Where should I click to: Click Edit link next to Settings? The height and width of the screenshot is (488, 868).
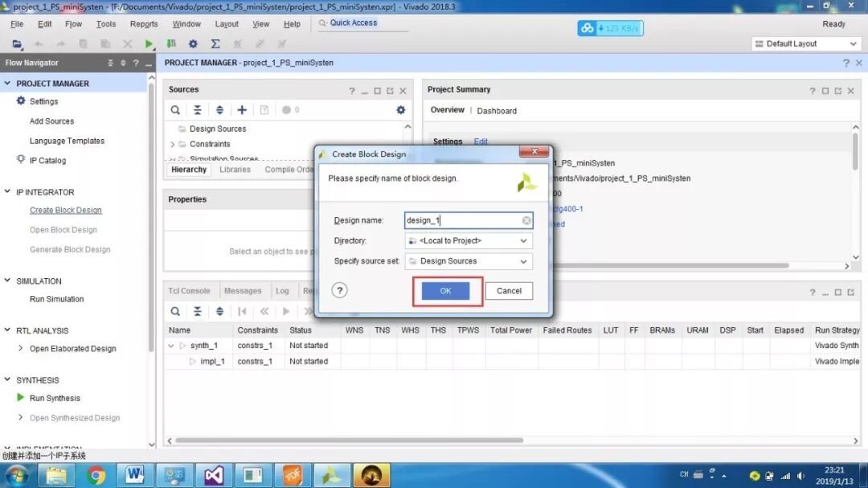[481, 141]
